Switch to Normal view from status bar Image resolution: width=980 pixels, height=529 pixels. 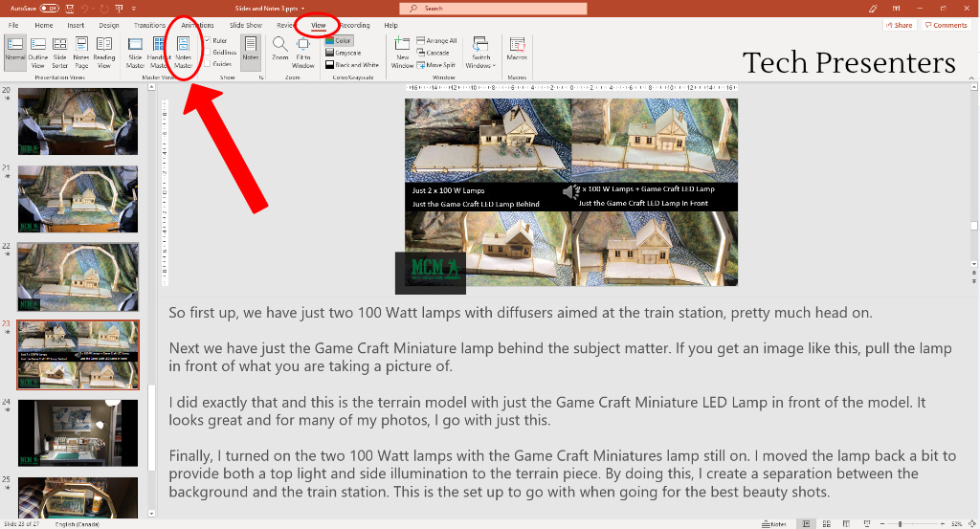pos(806,524)
